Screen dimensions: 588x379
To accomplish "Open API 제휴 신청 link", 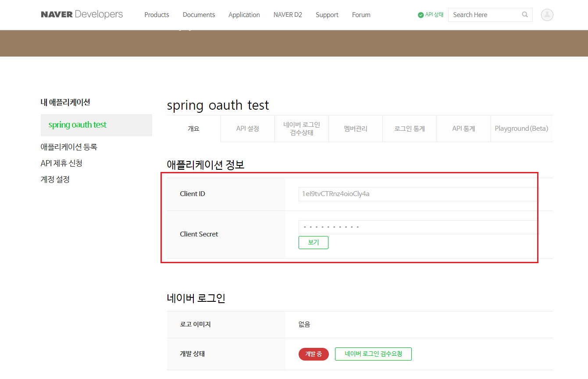I will coord(61,163).
